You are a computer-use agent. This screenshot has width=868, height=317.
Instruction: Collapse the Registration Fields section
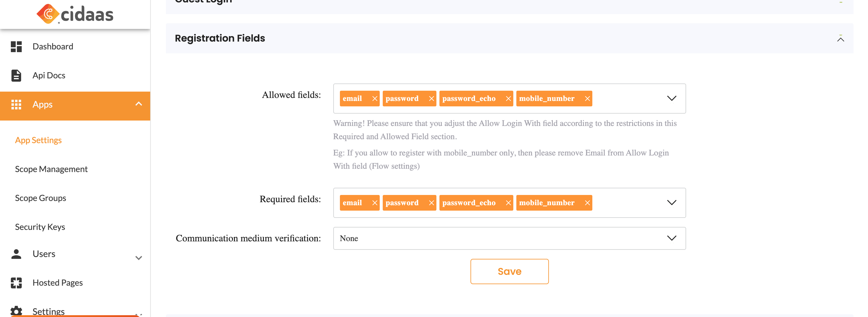pyautogui.click(x=840, y=39)
